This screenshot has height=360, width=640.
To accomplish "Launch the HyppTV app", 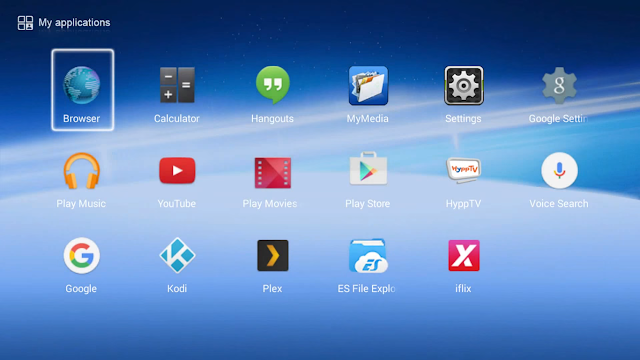I will point(464,170).
